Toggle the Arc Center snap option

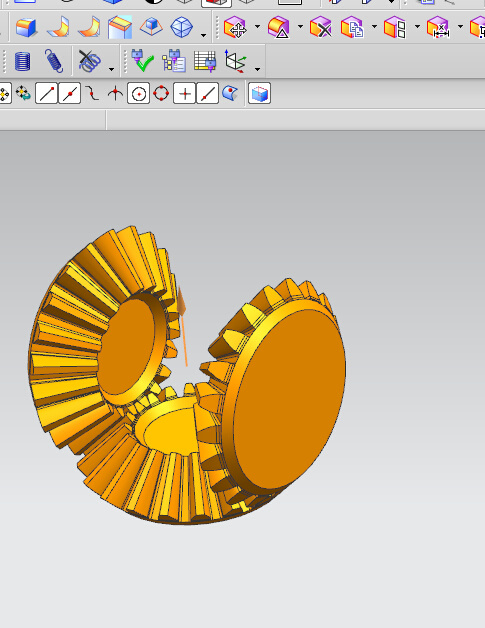coord(139,93)
